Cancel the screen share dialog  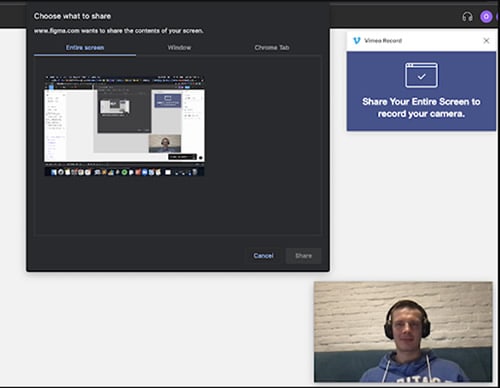[x=263, y=256]
